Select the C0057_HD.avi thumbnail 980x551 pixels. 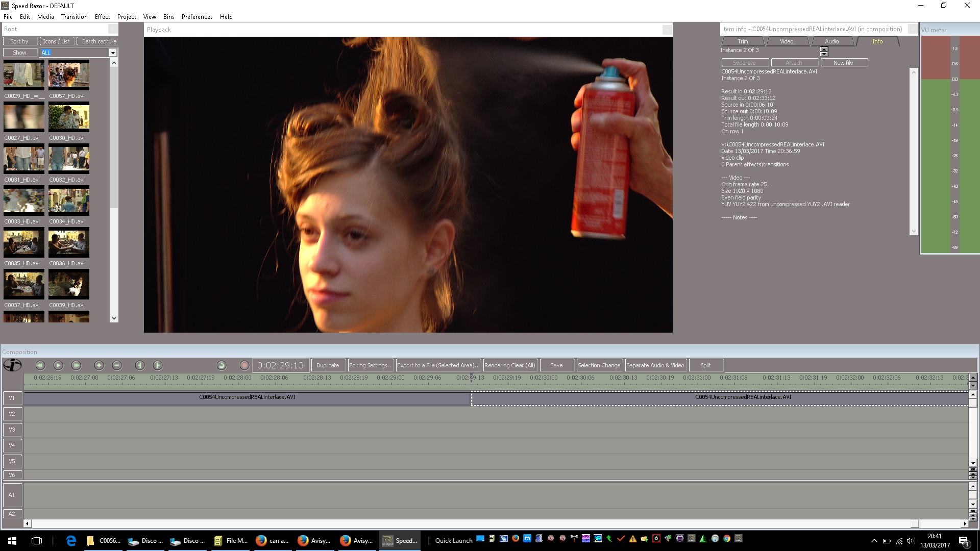69,75
